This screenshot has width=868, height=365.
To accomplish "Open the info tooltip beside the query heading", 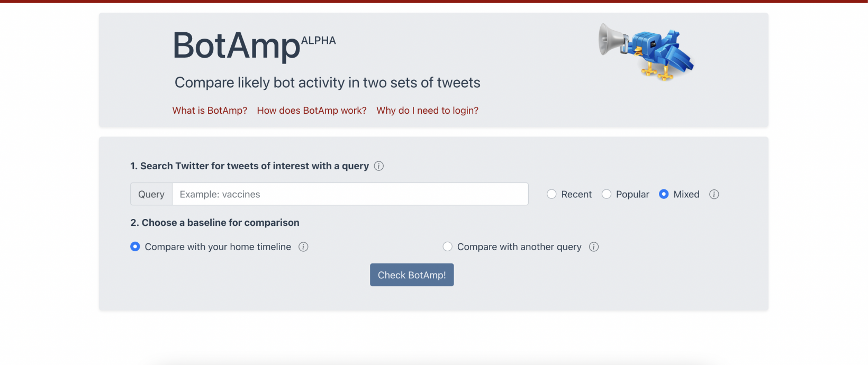I will [378, 166].
